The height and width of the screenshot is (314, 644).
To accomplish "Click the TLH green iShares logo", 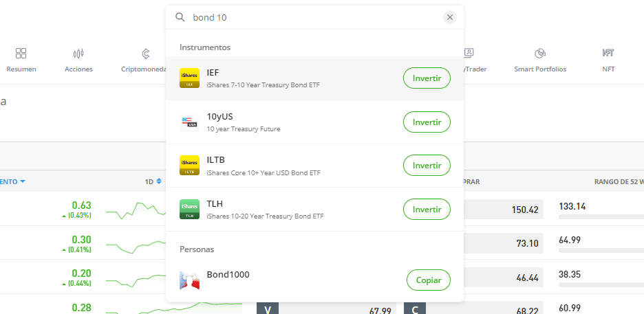I will tap(189, 209).
